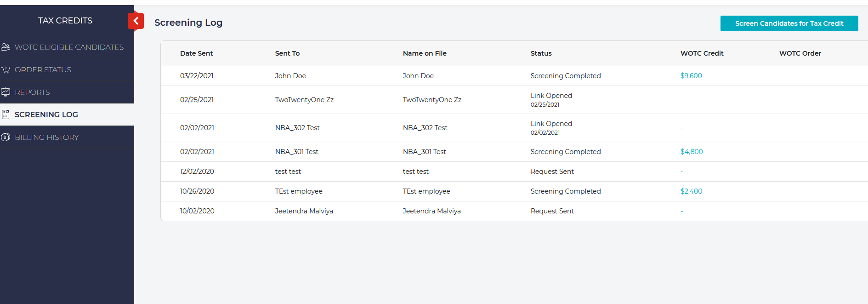868x304 pixels.
Task: Select Billing History in sidebar
Action: pos(46,137)
